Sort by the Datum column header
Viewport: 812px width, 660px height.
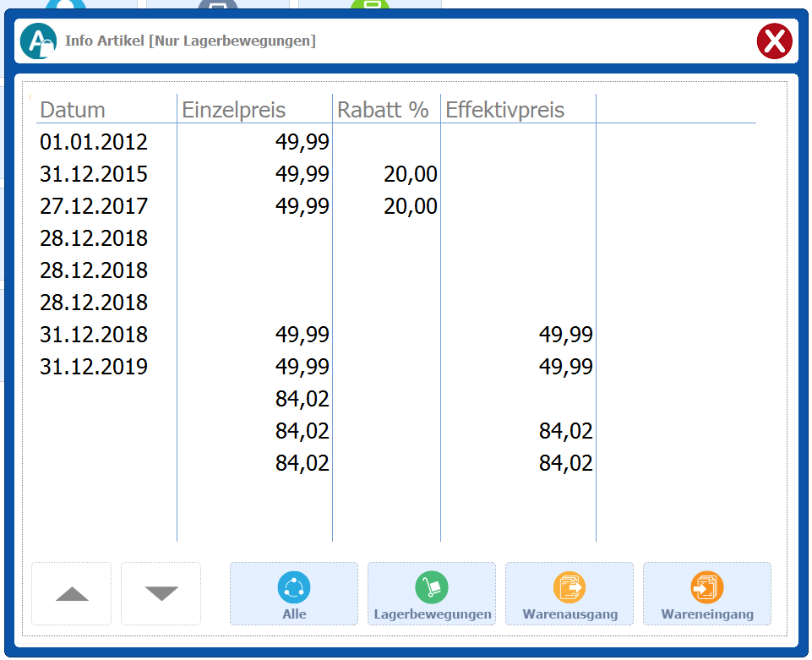coord(73,110)
